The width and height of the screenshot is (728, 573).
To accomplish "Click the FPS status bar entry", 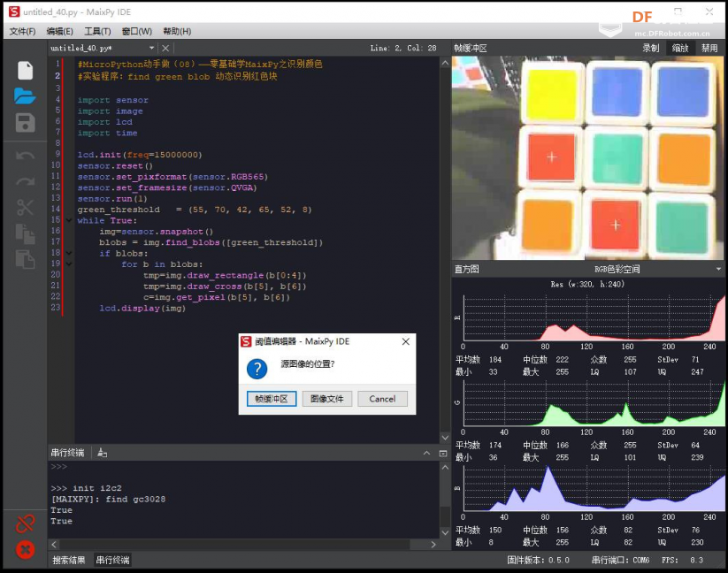I will click(x=683, y=560).
